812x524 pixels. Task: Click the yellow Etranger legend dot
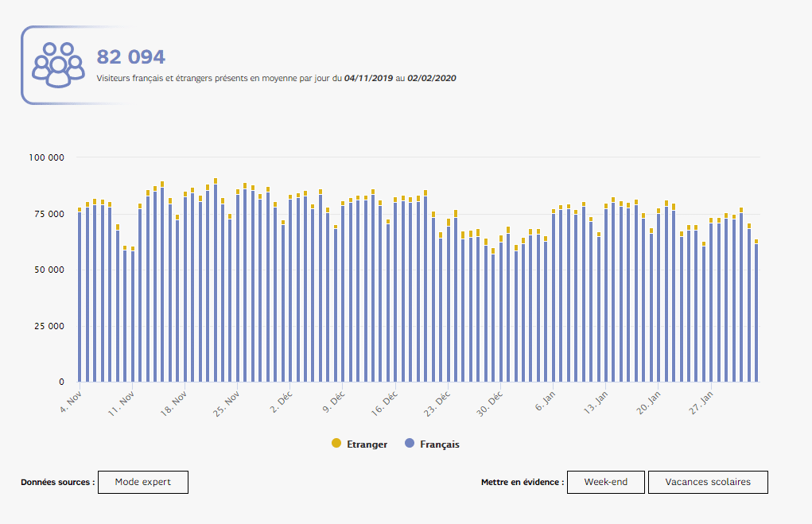pos(336,444)
